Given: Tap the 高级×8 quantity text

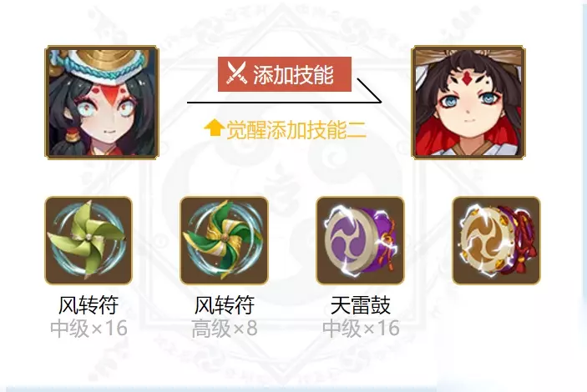Looking at the screenshot, I should tap(225, 328).
